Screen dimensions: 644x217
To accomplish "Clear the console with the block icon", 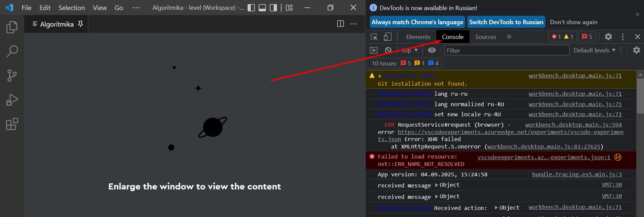I will [x=388, y=50].
